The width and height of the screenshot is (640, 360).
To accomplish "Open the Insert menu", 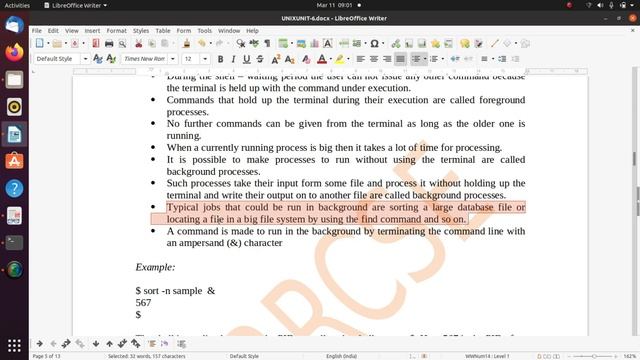I will tap(92, 31).
